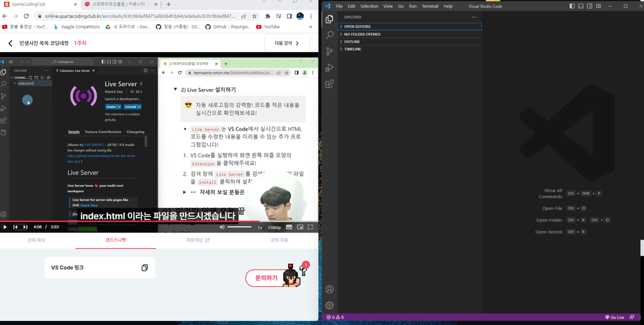Expand the OUTLINE section
644x325 pixels.
tap(410, 42)
